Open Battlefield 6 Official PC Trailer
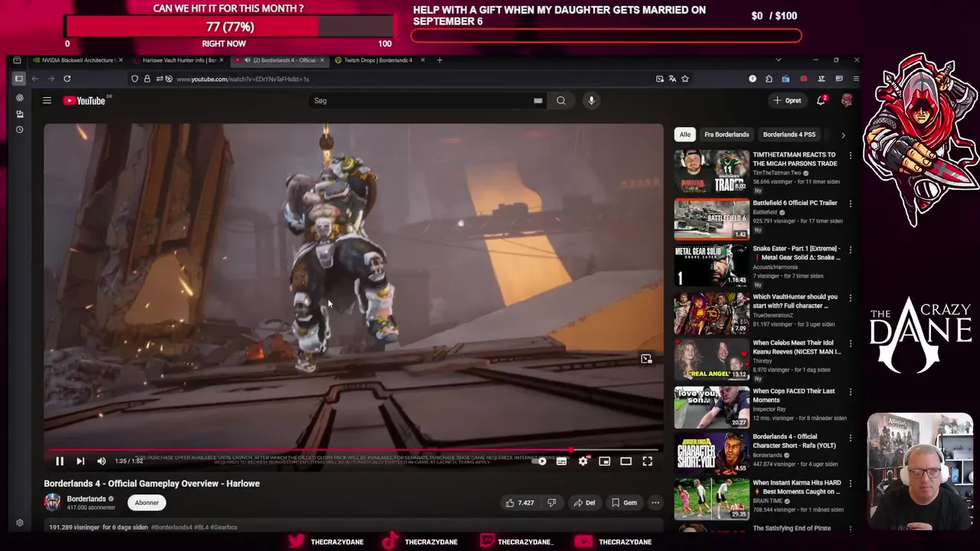The height and width of the screenshot is (551, 980). (x=795, y=203)
